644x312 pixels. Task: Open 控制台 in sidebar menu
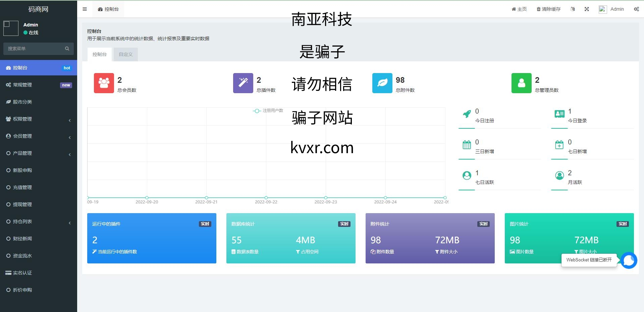(x=39, y=68)
